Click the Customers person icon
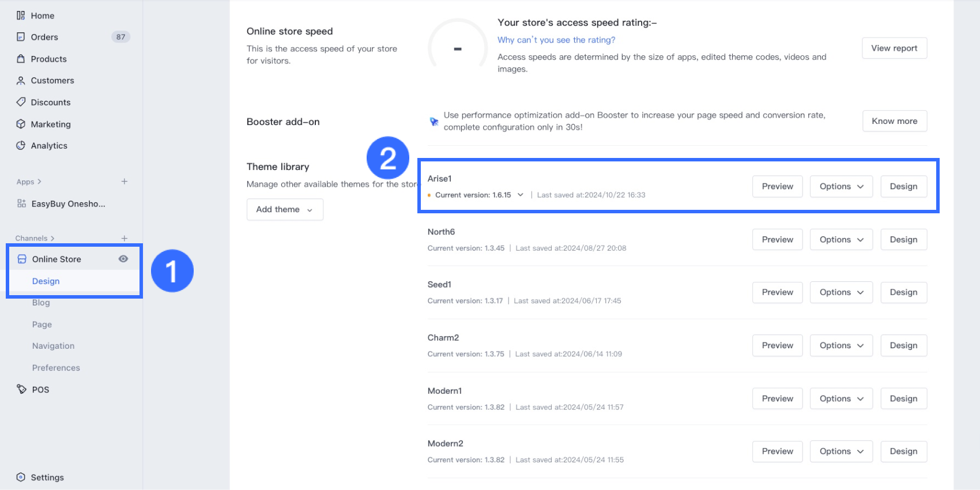980x490 pixels. click(x=21, y=81)
